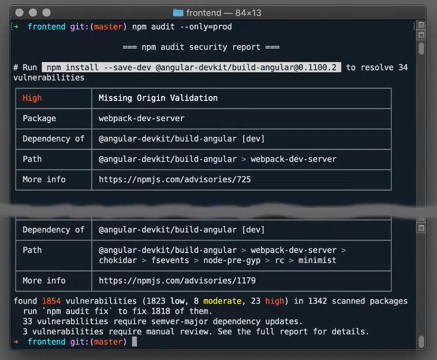Click the '3 vulnerabilities require manual review' line

click(x=196, y=332)
